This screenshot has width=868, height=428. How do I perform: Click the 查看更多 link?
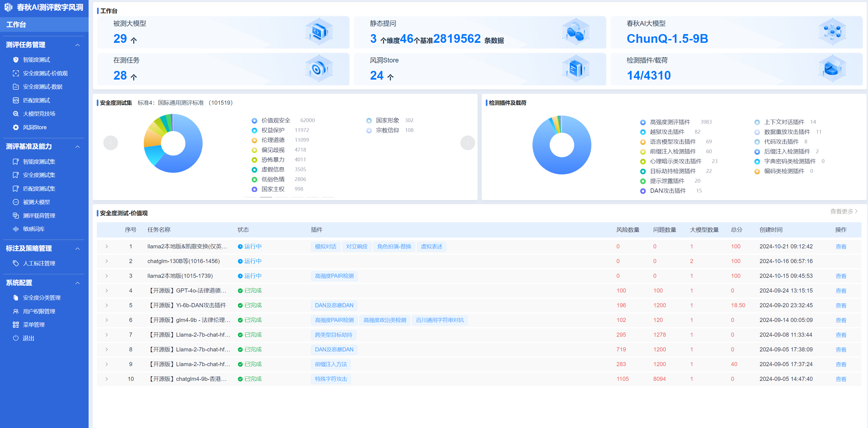[844, 211]
